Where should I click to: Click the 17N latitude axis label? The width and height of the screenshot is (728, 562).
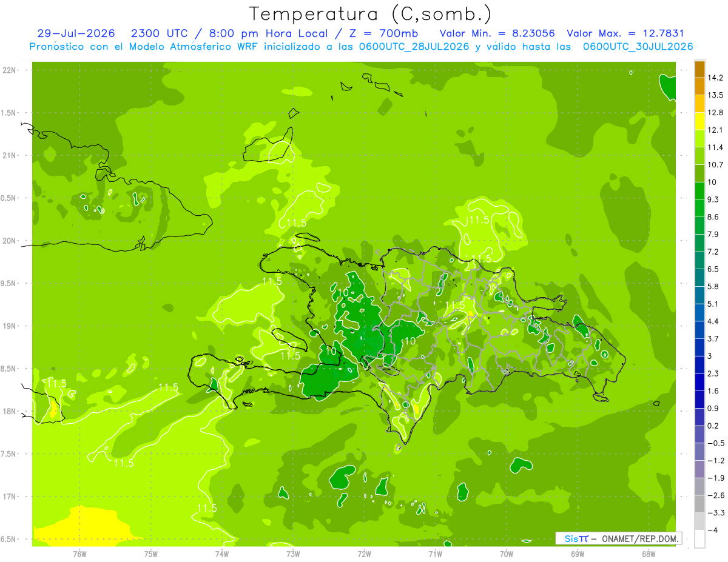(x=10, y=497)
